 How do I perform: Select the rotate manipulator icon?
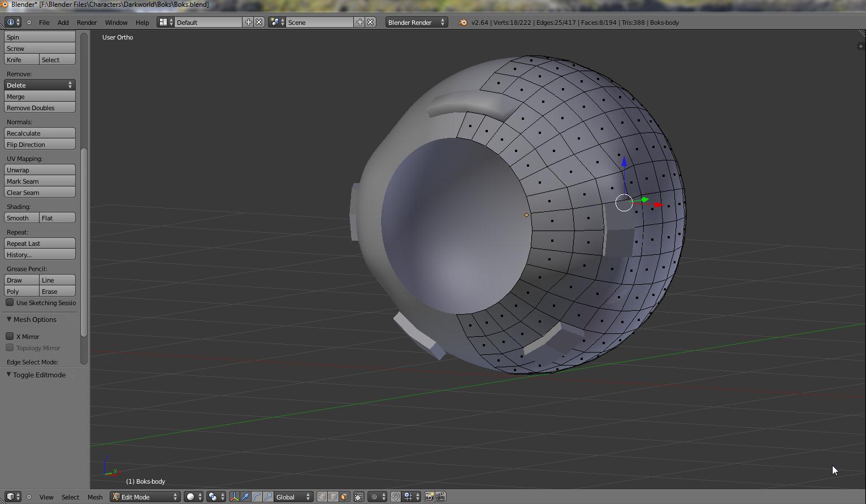click(257, 497)
